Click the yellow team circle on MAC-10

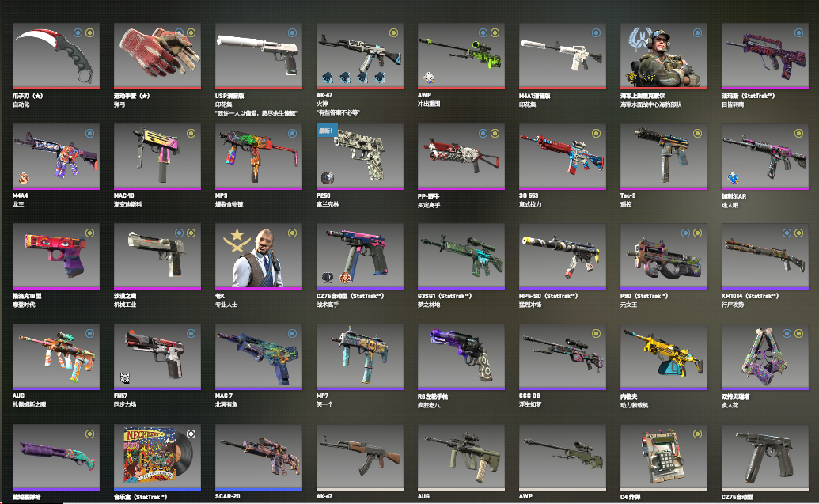coord(191,133)
